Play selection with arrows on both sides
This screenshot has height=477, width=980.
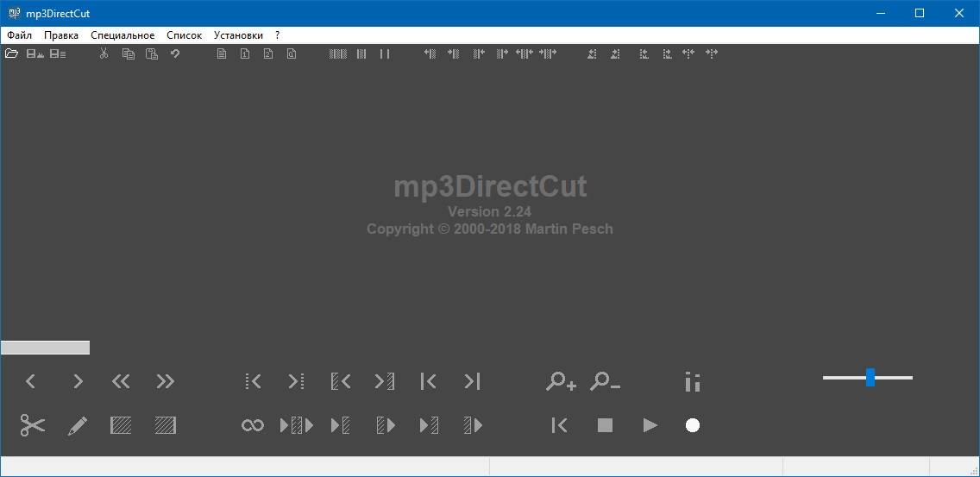pyautogui.click(x=296, y=426)
